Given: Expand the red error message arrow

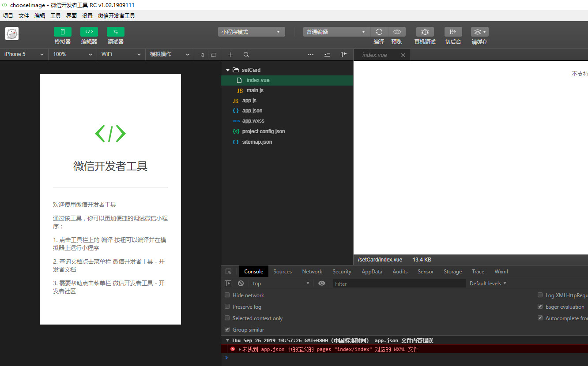Looking at the screenshot, I should coord(240,349).
